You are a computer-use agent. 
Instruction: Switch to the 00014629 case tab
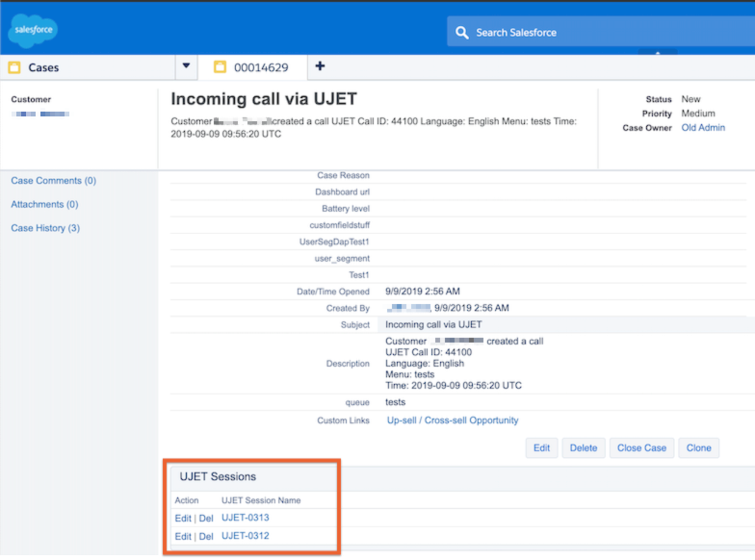tap(260, 67)
